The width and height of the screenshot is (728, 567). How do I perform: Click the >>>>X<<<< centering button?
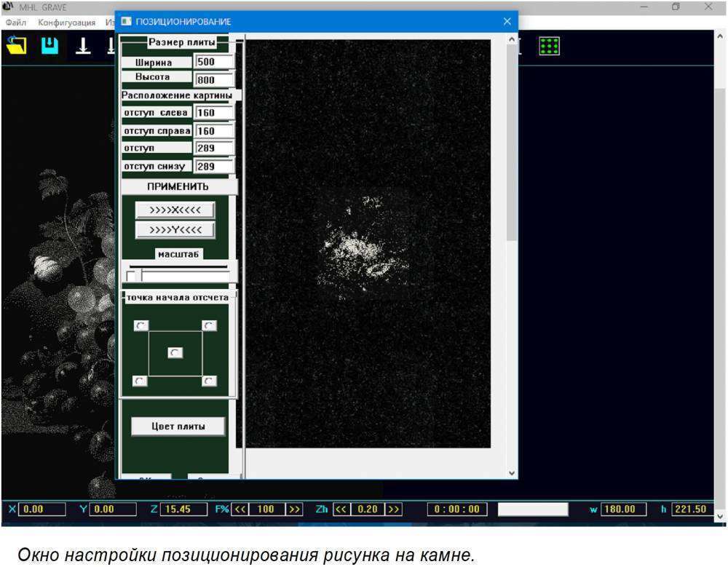tap(175, 210)
